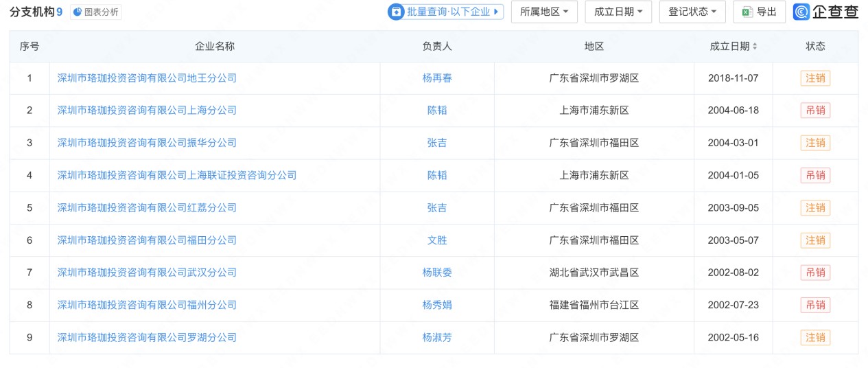Open responsible person 杨秀娟
The height and width of the screenshot is (368, 868).
pyautogui.click(x=437, y=305)
